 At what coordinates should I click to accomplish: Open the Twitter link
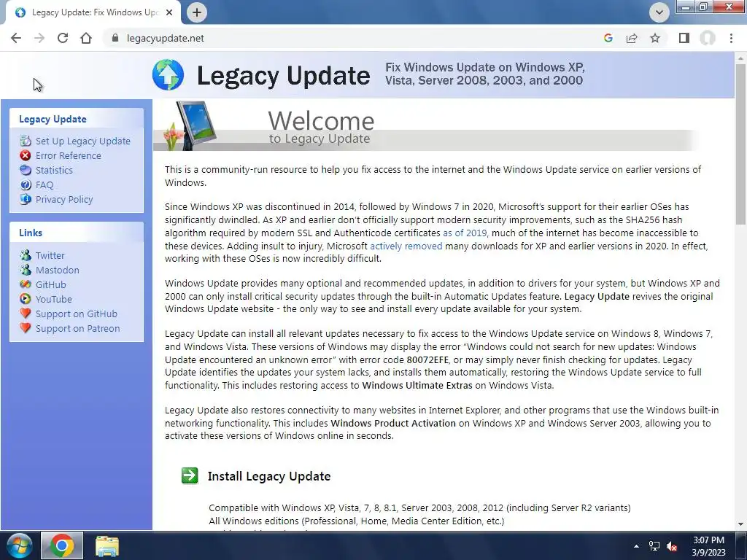[x=50, y=256]
